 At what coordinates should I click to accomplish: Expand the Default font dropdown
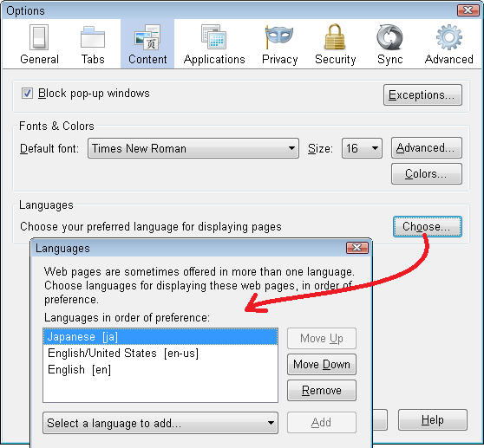tap(193, 148)
